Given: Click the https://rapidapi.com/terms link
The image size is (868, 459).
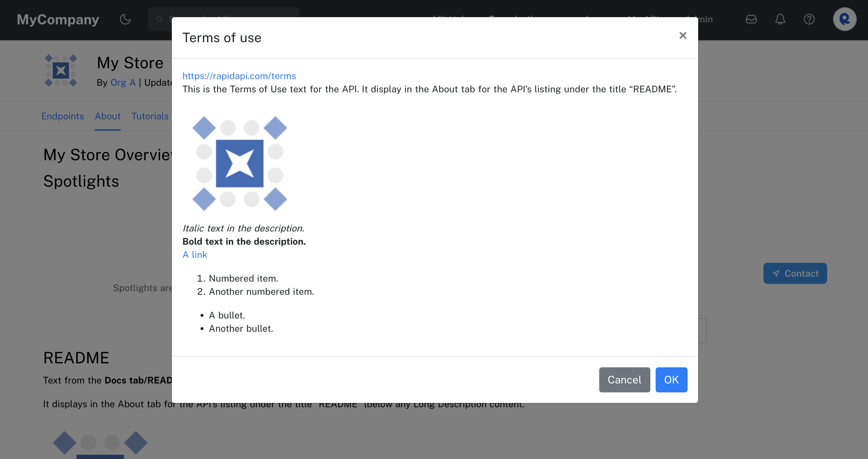Looking at the screenshot, I should tap(239, 75).
